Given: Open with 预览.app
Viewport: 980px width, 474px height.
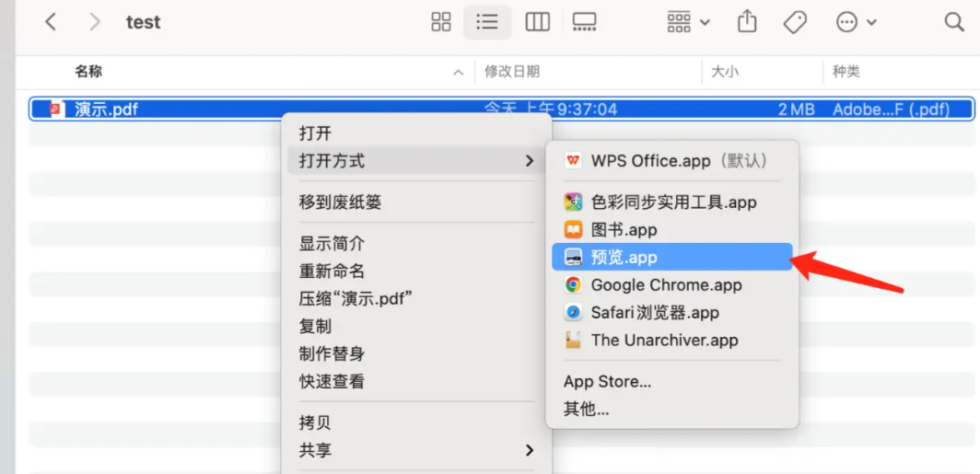Looking at the screenshot, I should coord(672,258).
